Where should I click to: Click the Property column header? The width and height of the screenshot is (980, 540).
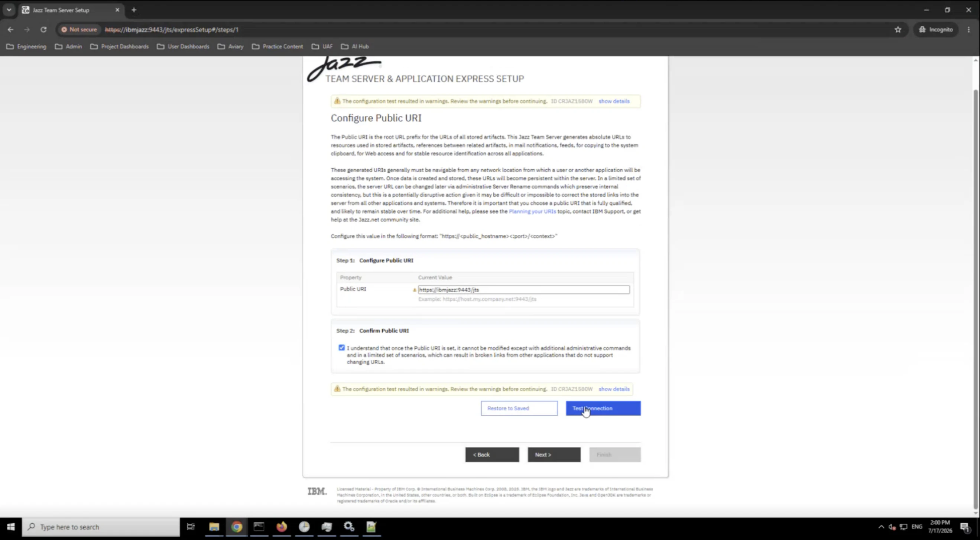pyautogui.click(x=351, y=277)
